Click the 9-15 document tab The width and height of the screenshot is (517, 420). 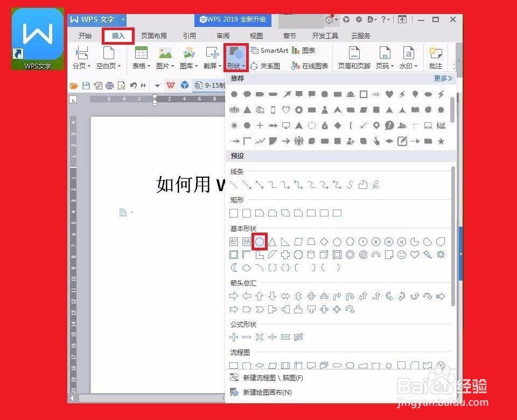[x=209, y=86]
